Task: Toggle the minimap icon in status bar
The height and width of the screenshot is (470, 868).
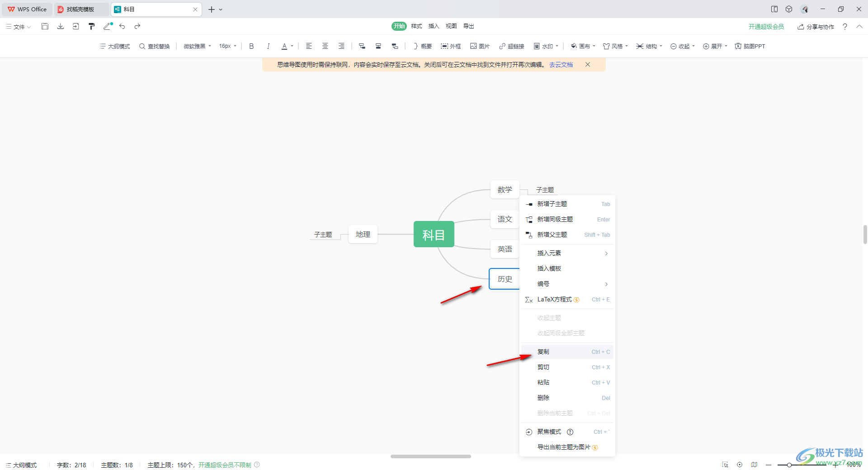Action: [754, 465]
